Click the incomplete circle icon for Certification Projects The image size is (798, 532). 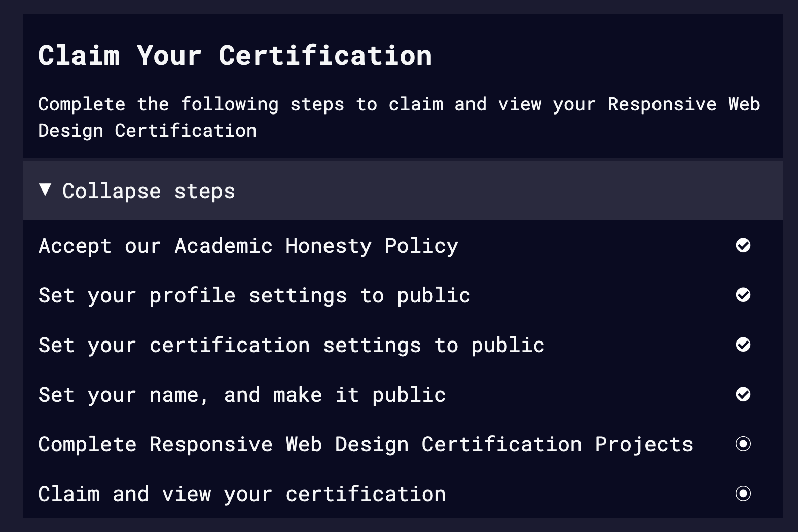[x=743, y=444]
